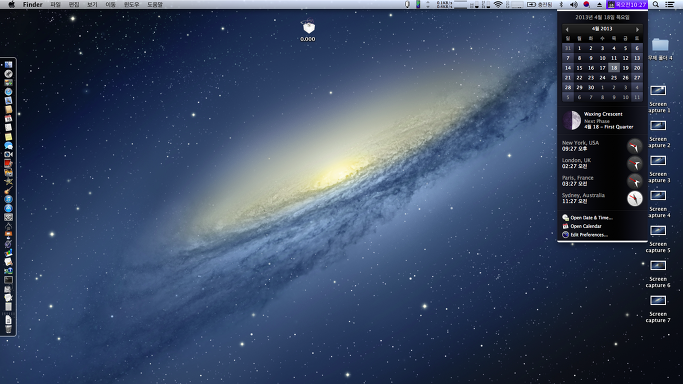Viewport: 683px width, 384px height.
Task: Click the 4월 2013 month title
Action: [602, 29]
